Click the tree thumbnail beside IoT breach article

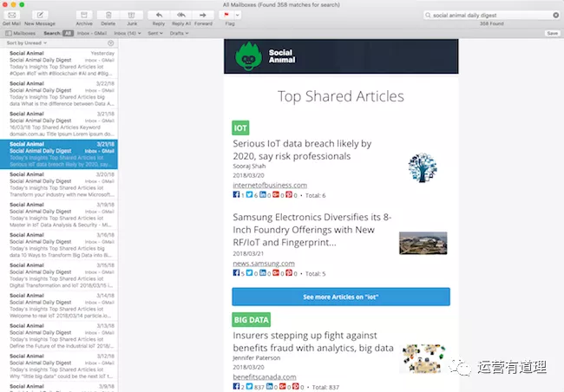tap(423, 167)
